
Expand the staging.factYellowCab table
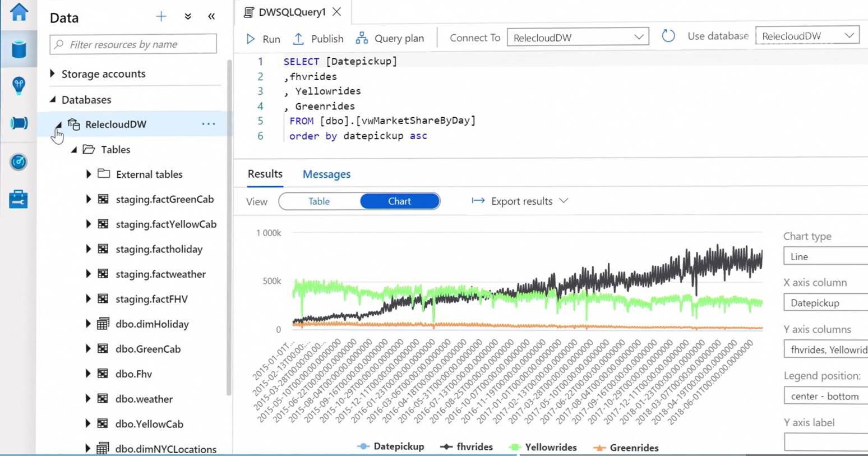coord(89,224)
